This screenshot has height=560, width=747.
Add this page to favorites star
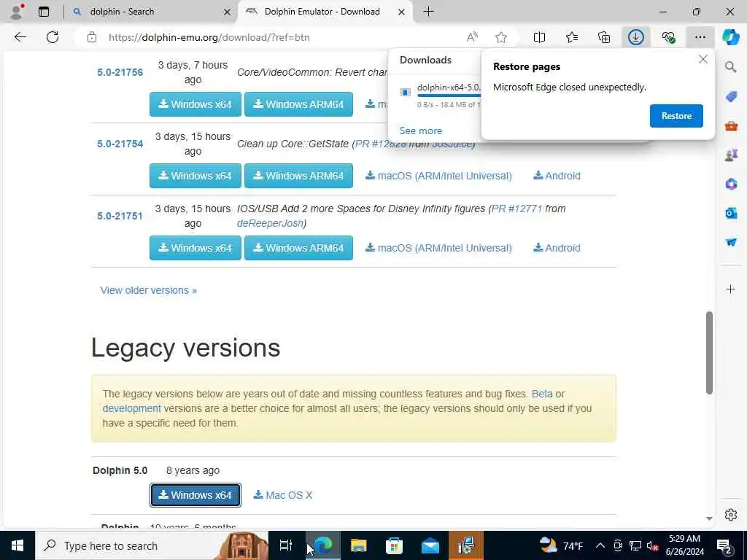(x=500, y=37)
